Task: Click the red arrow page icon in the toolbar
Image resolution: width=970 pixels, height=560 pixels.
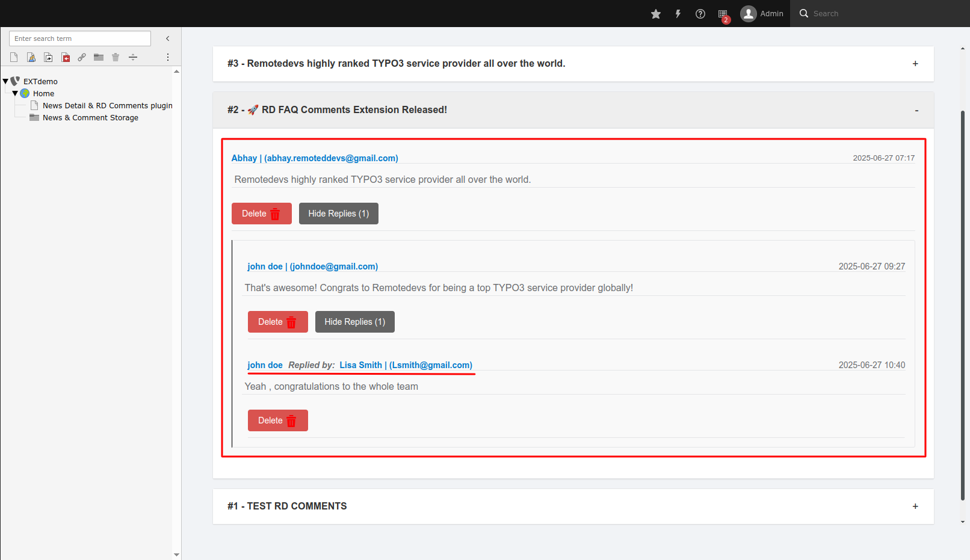Action: click(65, 57)
